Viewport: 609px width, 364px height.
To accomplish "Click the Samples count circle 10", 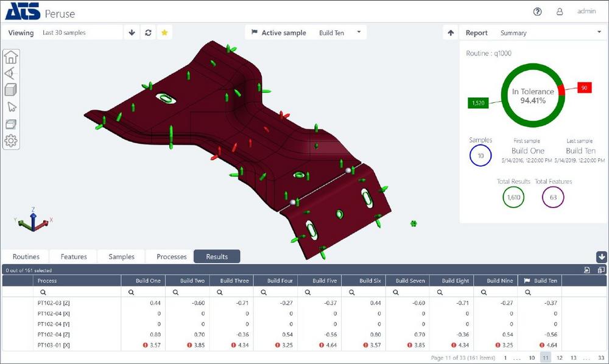I will point(481,156).
